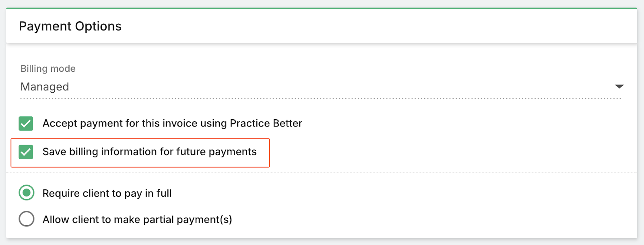
Task: Select the Require client to pay in full radio
Action: click(x=27, y=193)
